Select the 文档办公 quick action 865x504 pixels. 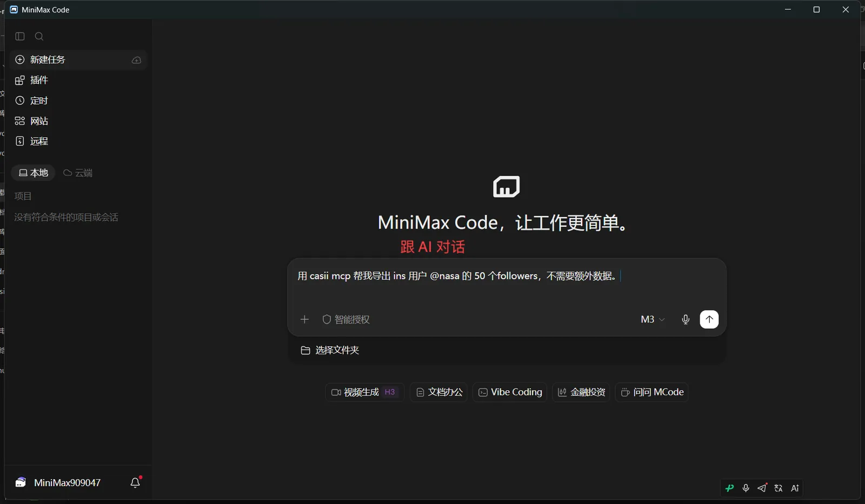[x=438, y=392]
